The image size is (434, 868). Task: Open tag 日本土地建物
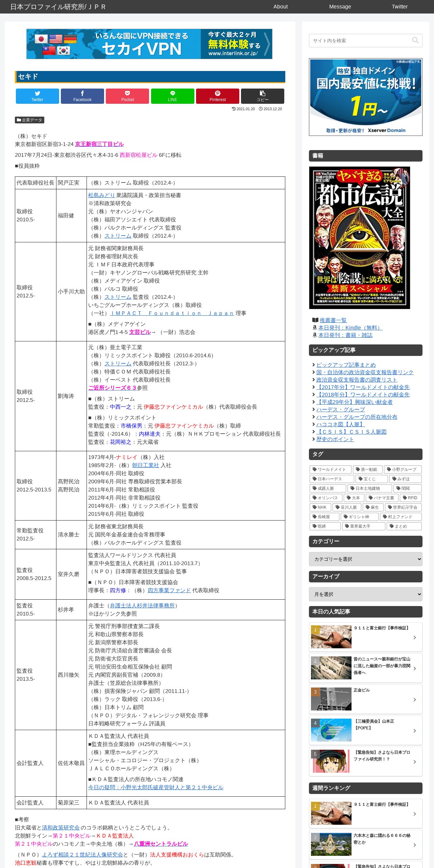click(x=370, y=488)
